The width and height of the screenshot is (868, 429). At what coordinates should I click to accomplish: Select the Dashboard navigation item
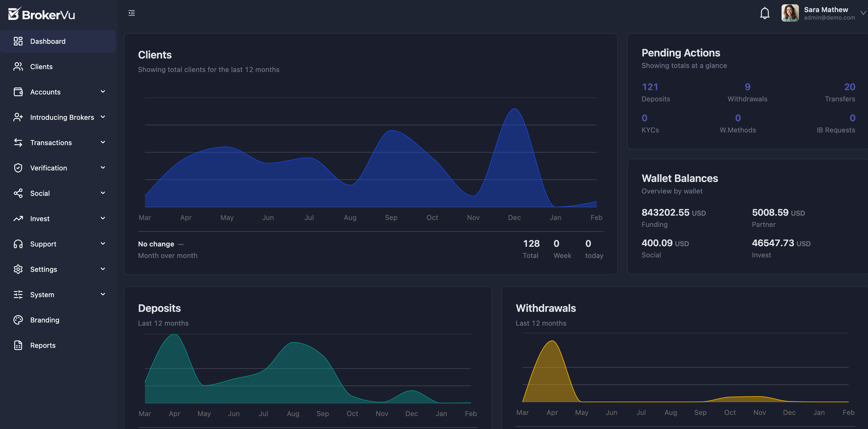(48, 41)
